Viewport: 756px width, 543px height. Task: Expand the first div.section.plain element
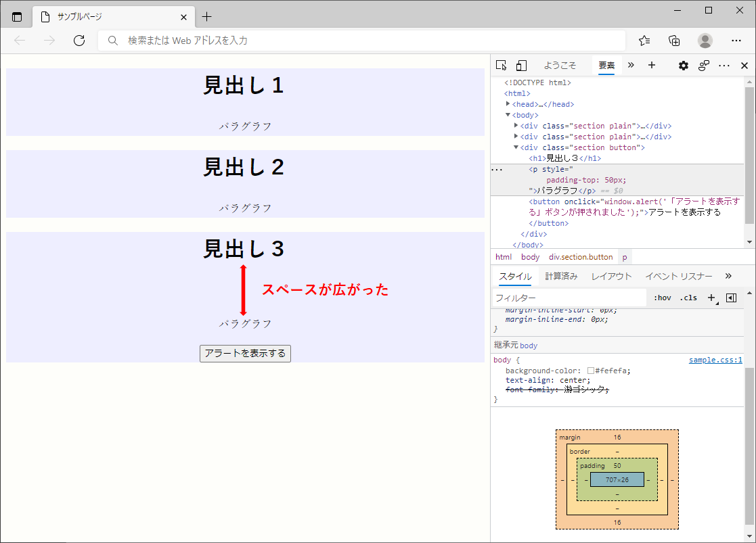coord(516,125)
